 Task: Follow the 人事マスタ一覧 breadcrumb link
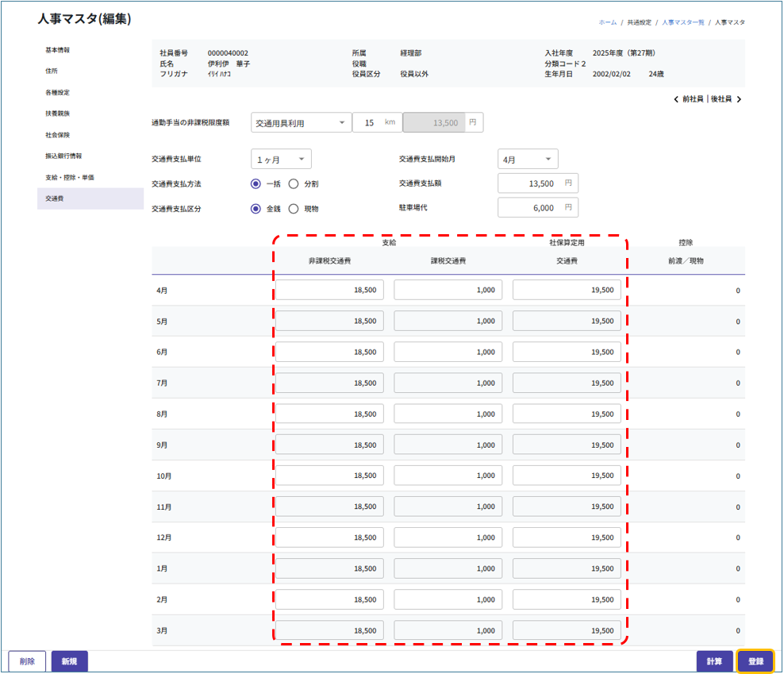coord(682,22)
